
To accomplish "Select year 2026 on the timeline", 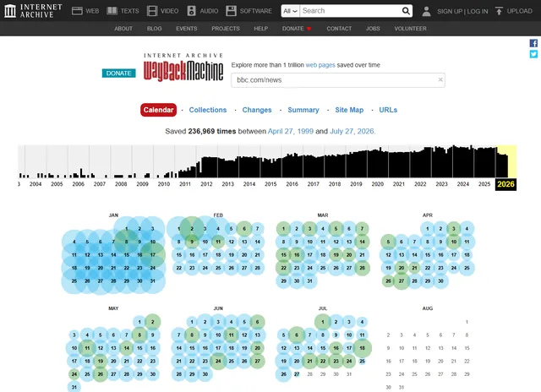I will click(505, 184).
